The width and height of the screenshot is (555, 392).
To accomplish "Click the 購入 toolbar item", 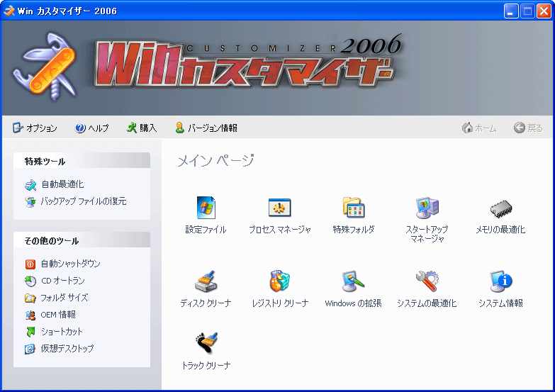I will (x=142, y=128).
